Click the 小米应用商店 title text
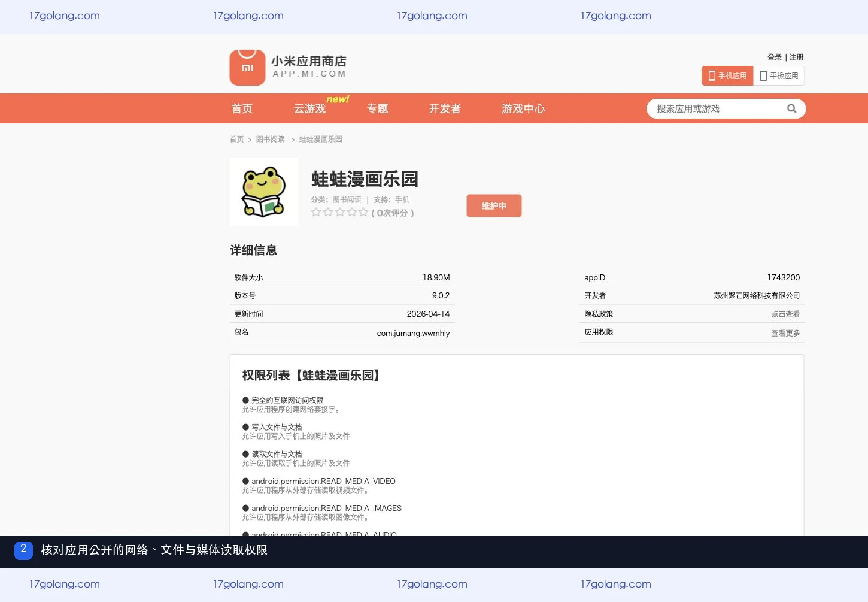Screen dimensions: 868x602 [309, 61]
